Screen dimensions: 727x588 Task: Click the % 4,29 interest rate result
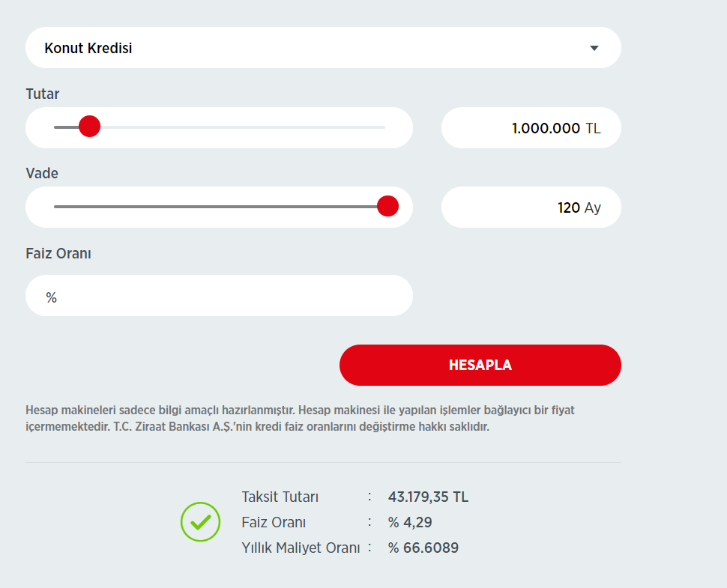click(410, 522)
